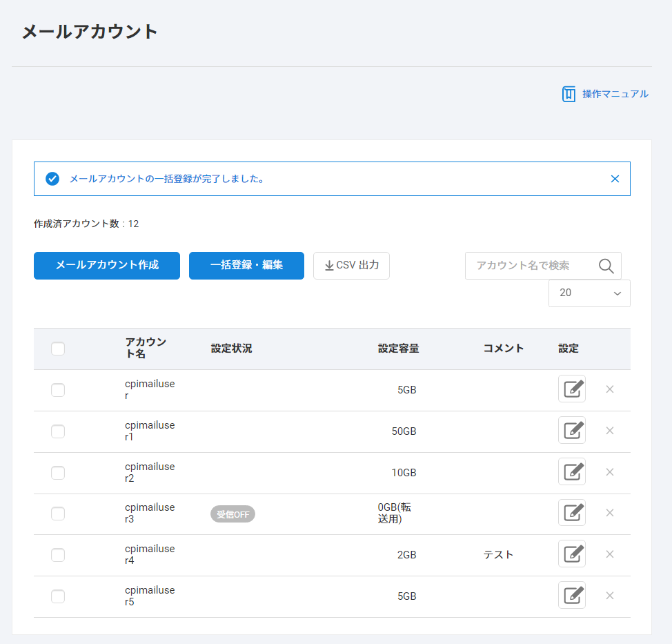
Task: Click the 受信OFF status badge
Action: click(233, 514)
